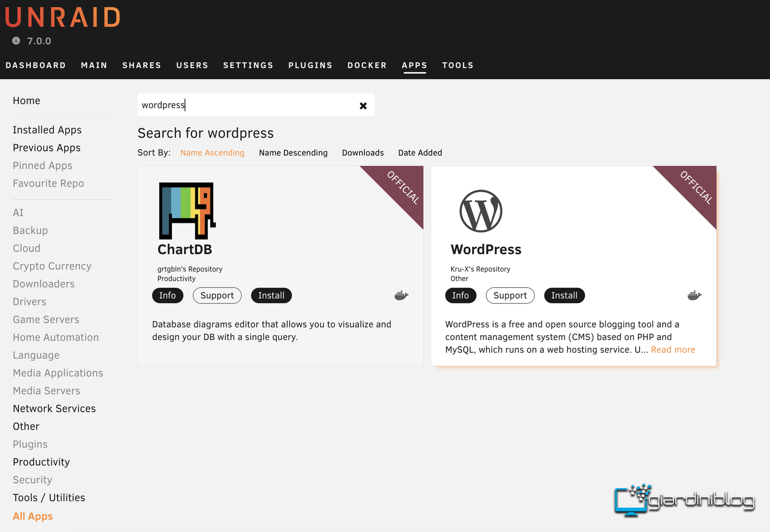This screenshot has width=770, height=532.
Task: Go to the Main tab
Action: 94,65
